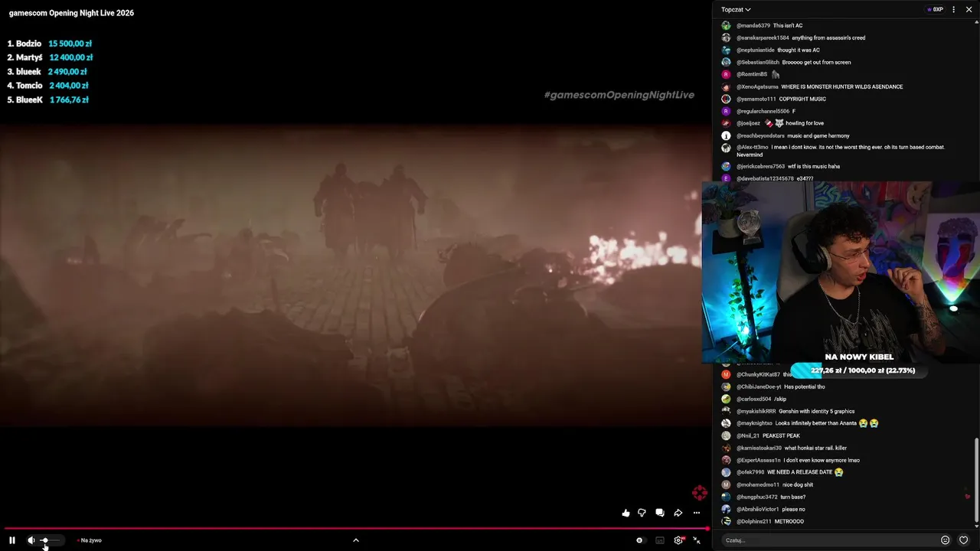Open @neptuniantide's chat avatar
The height and width of the screenshot is (551, 980).
coord(727,50)
